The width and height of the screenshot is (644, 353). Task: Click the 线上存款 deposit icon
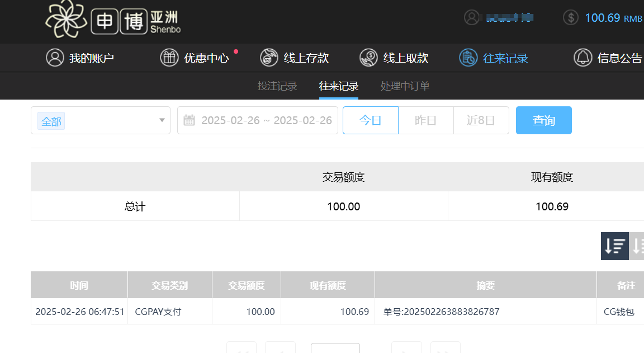pyautogui.click(x=269, y=58)
